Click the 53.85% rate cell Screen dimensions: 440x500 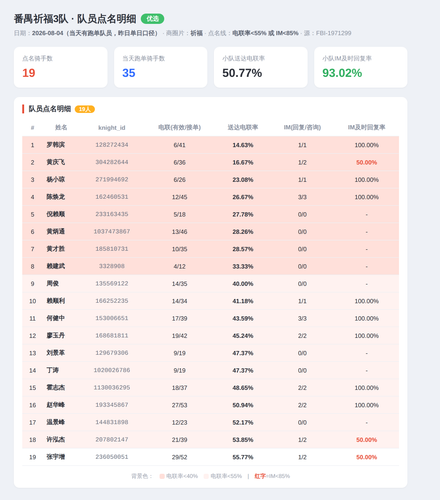pos(243,440)
